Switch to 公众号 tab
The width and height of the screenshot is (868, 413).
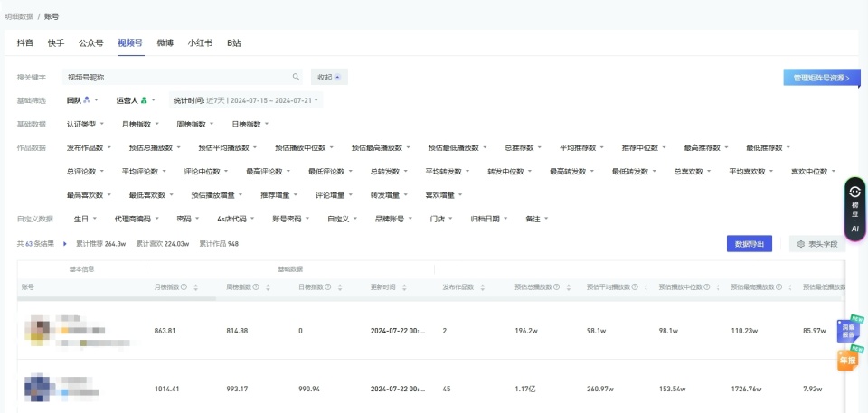point(90,42)
